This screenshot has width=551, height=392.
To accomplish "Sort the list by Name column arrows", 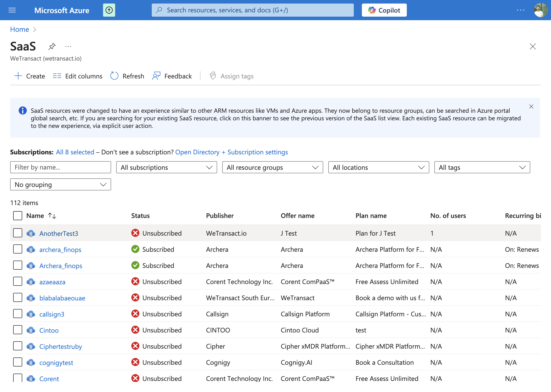I will [52, 216].
